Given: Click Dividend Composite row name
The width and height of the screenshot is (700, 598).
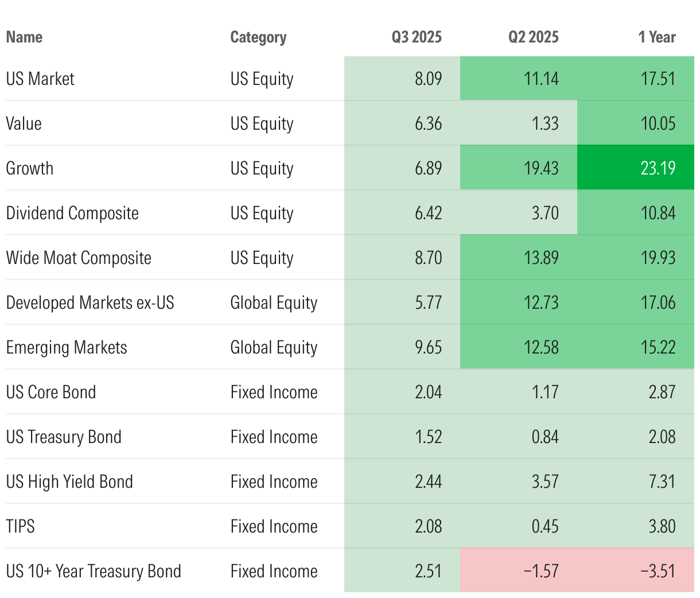Looking at the screenshot, I should coord(72,213).
